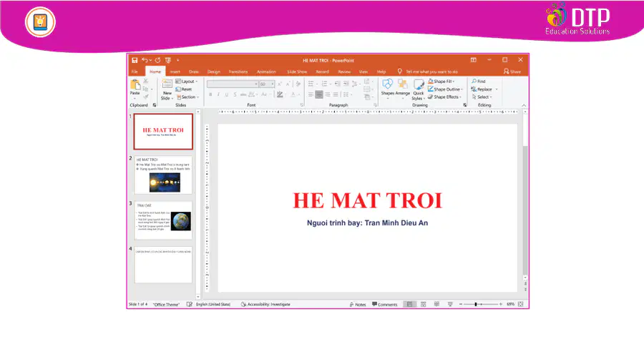Toggle the Notes pane in status bar
This screenshot has width=644, height=362.
pyautogui.click(x=357, y=304)
